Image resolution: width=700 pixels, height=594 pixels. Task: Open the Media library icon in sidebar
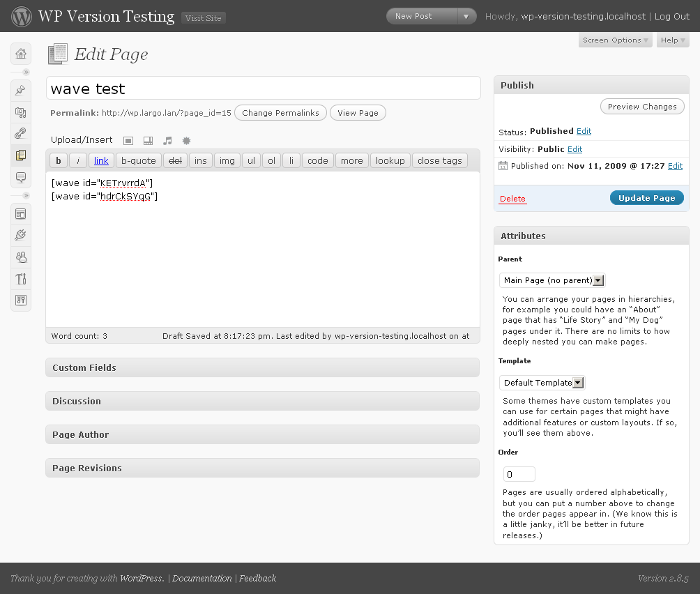(20, 112)
